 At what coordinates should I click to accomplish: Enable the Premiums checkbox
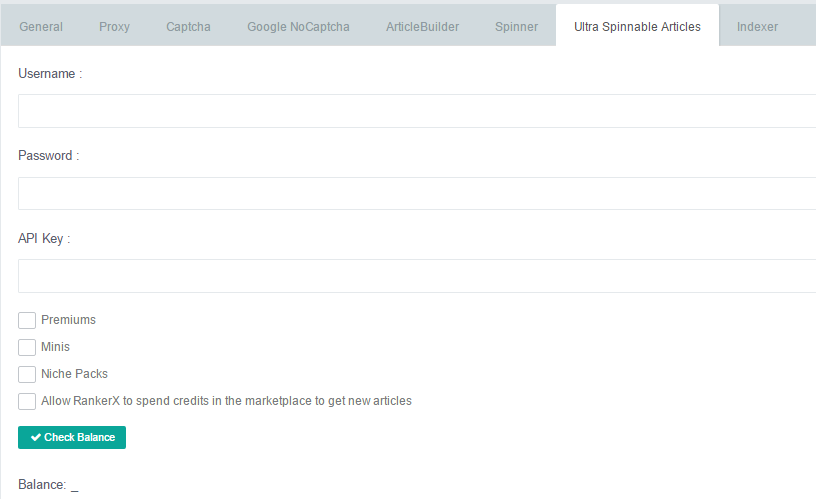pyautogui.click(x=27, y=320)
